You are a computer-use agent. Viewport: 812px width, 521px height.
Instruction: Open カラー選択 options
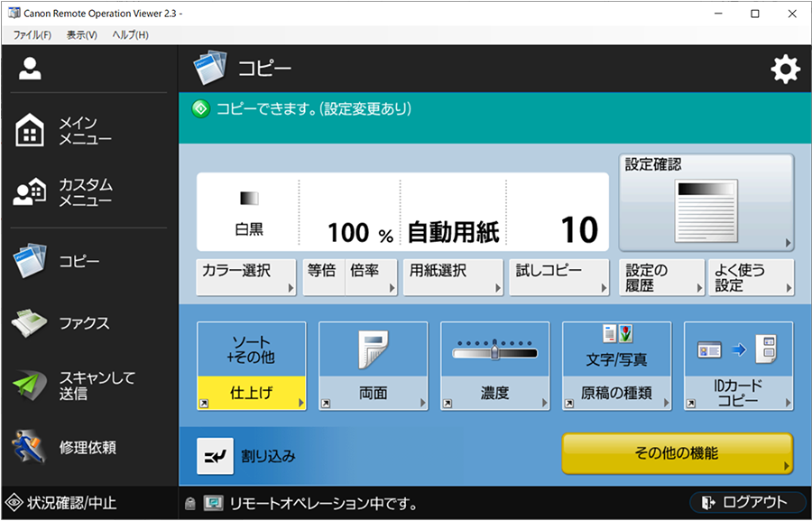click(246, 276)
